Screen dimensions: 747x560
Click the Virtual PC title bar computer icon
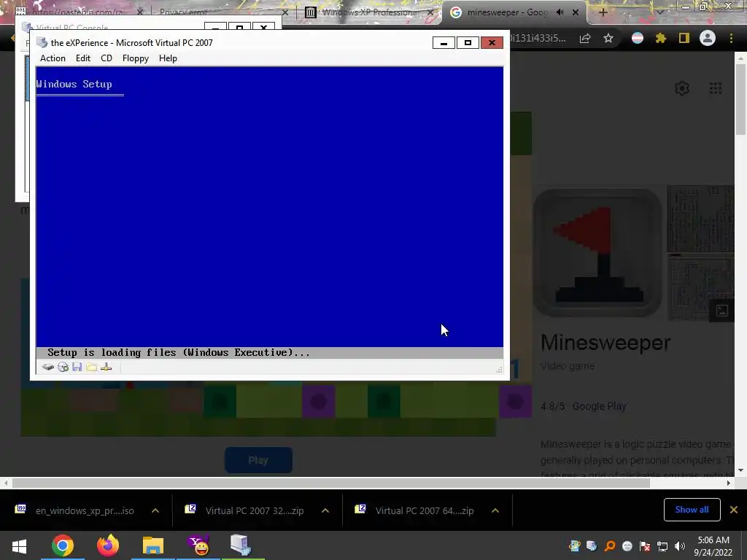pos(42,42)
